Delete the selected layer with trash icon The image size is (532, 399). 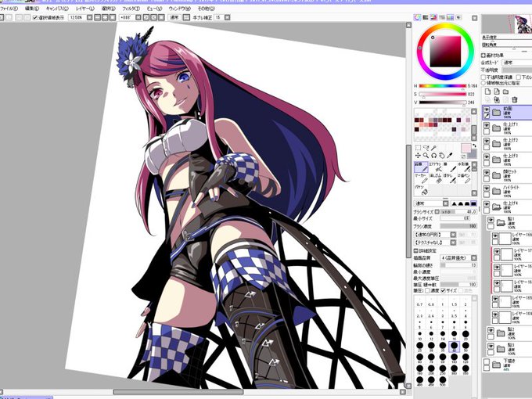coord(515,99)
